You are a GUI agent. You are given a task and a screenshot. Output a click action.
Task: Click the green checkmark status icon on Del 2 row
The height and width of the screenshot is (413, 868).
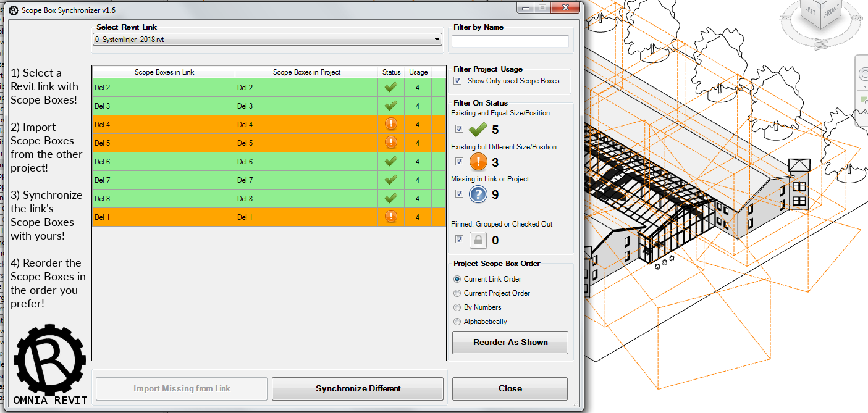(x=391, y=87)
